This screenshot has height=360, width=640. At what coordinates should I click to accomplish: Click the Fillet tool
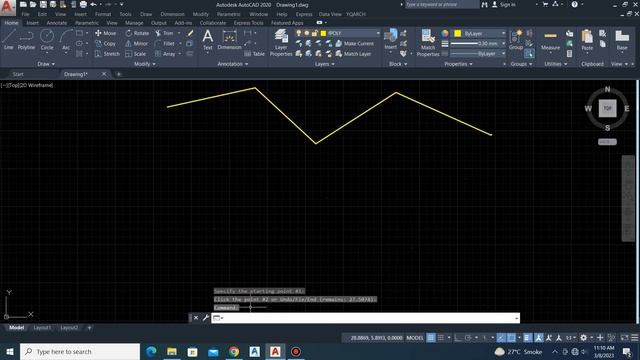click(165, 43)
